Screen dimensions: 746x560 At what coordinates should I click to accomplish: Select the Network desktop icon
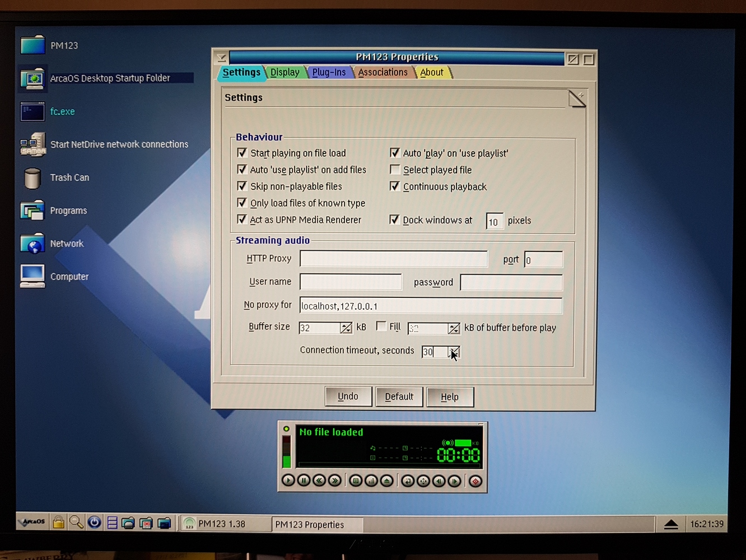(x=32, y=244)
